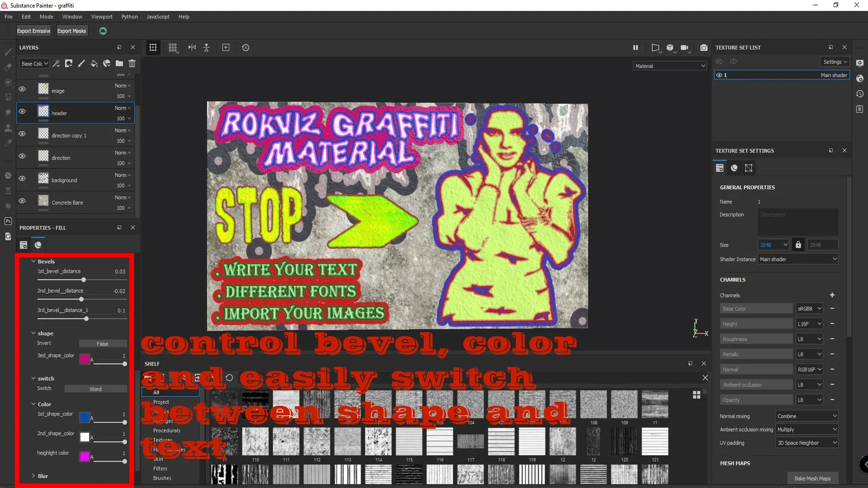Collapse the Bevels section
The width and height of the screenshot is (868, 488).
(33, 261)
